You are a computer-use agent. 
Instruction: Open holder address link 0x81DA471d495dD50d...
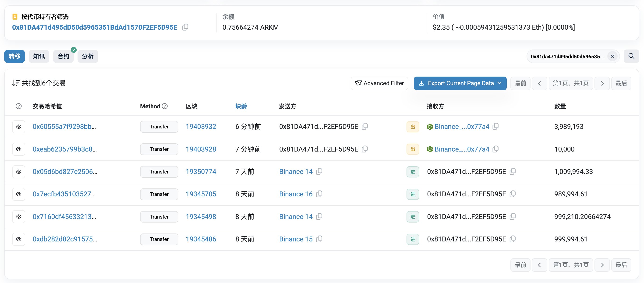pyautogui.click(x=95, y=27)
